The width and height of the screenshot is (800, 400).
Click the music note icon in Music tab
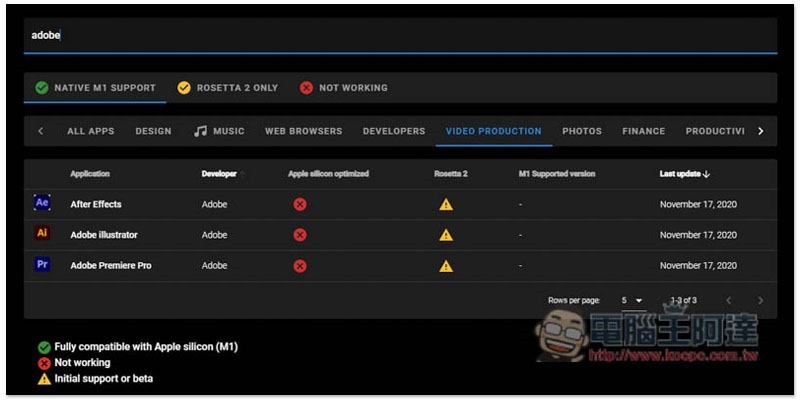pyautogui.click(x=199, y=131)
